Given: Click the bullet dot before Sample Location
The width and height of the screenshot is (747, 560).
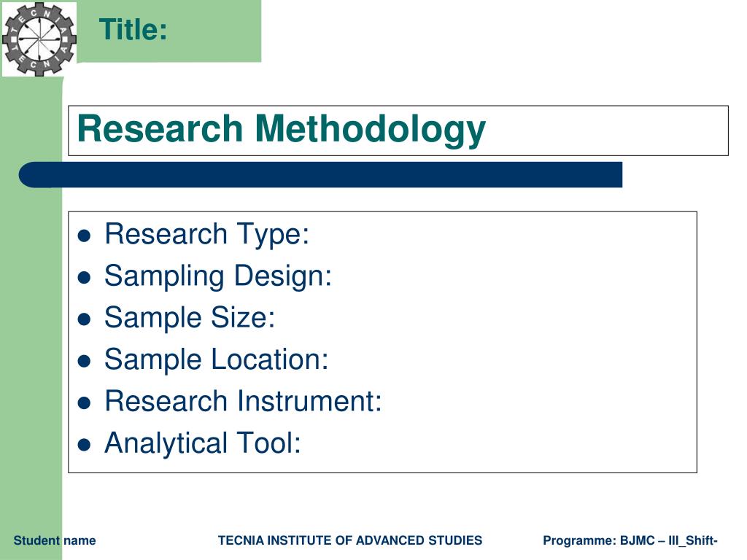Looking at the screenshot, I should (84, 361).
